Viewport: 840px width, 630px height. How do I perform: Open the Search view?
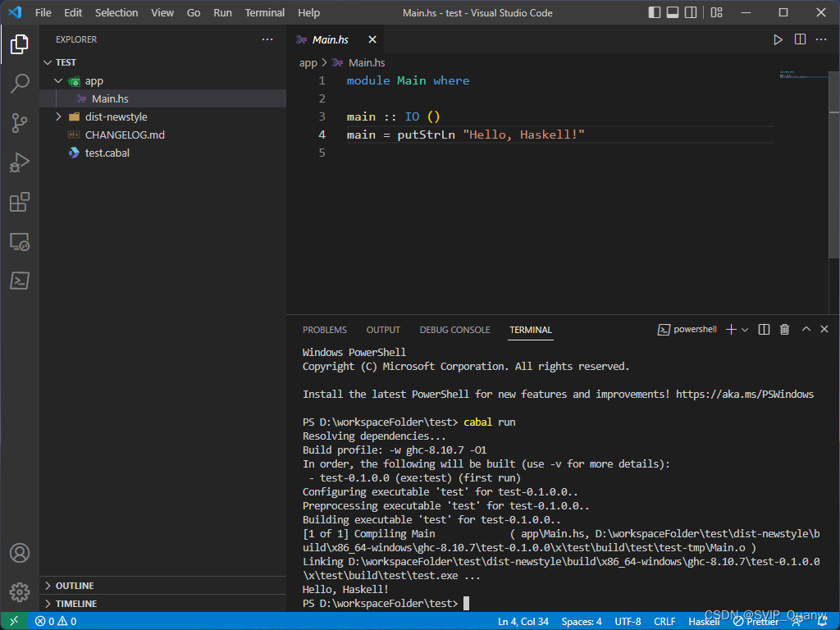[x=20, y=83]
